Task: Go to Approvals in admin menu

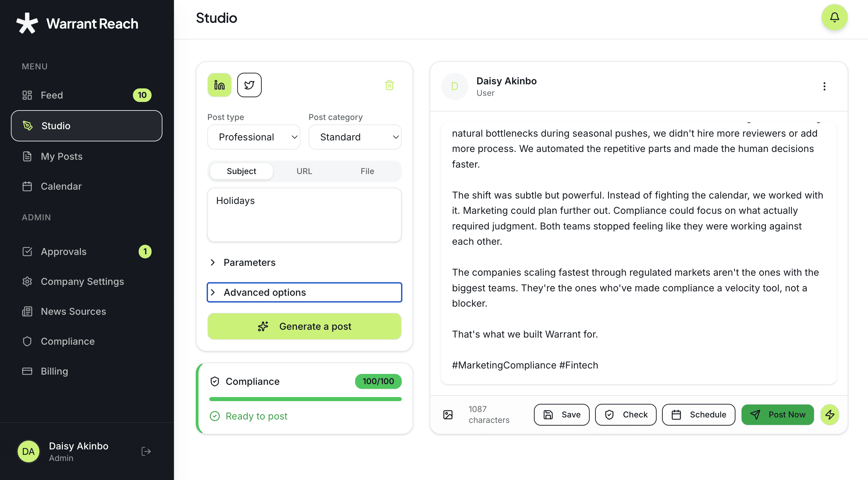Action: [x=64, y=252]
